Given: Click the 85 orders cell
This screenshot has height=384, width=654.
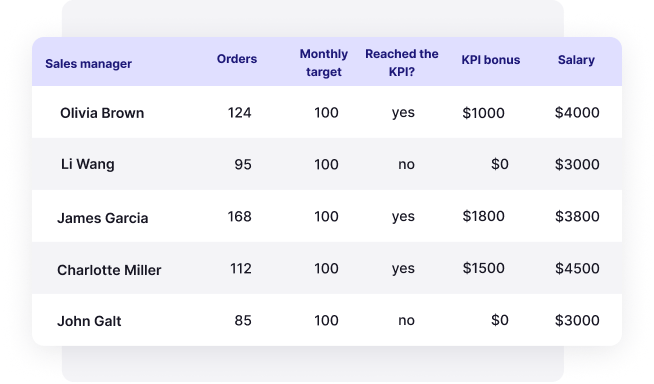Looking at the screenshot, I should pyautogui.click(x=243, y=320).
